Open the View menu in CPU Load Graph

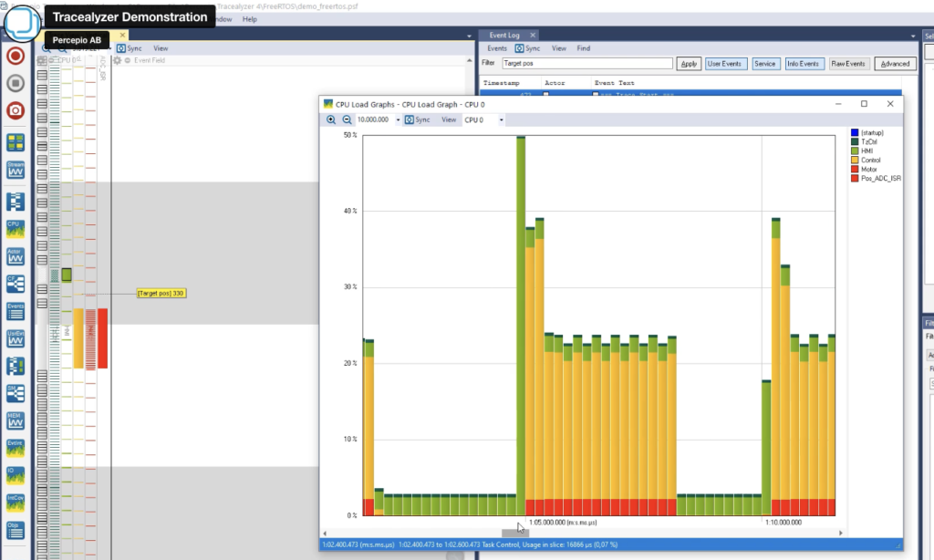(x=449, y=119)
